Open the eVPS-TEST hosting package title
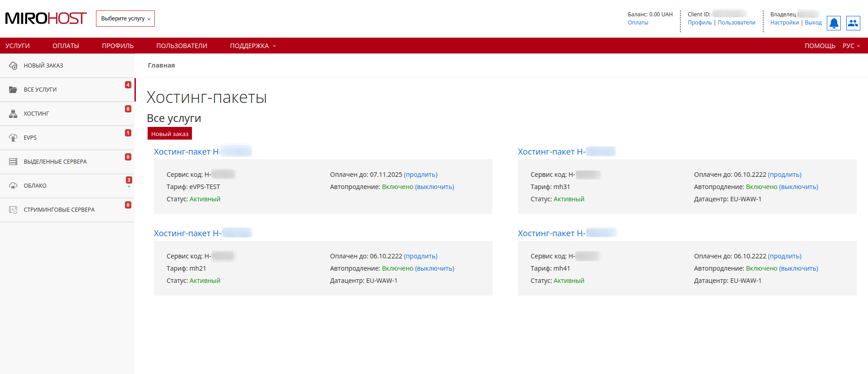The height and width of the screenshot is (374, 868). click(202, 152)
